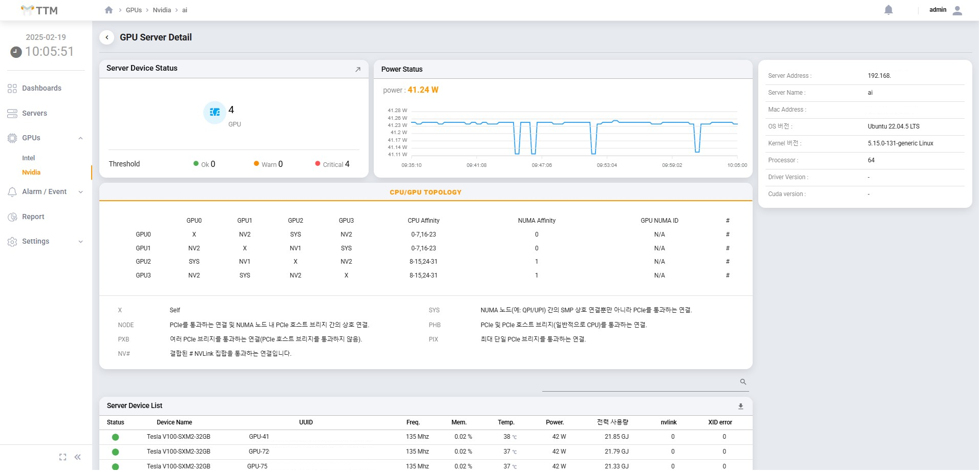Click the home icon in breadcrumb
Viewport: 980px width, 471px height.
click(x=109, y=10)
